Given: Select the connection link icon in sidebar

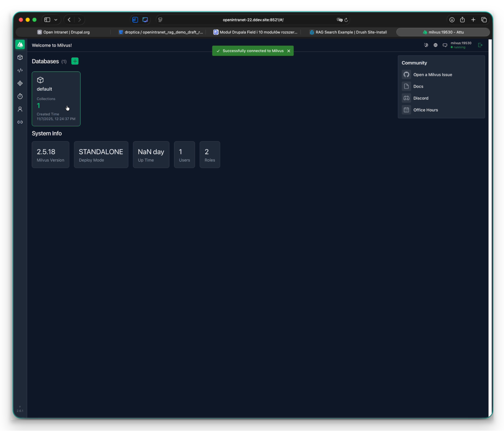Looking at the screenshot, I should (x=20, y=122).
